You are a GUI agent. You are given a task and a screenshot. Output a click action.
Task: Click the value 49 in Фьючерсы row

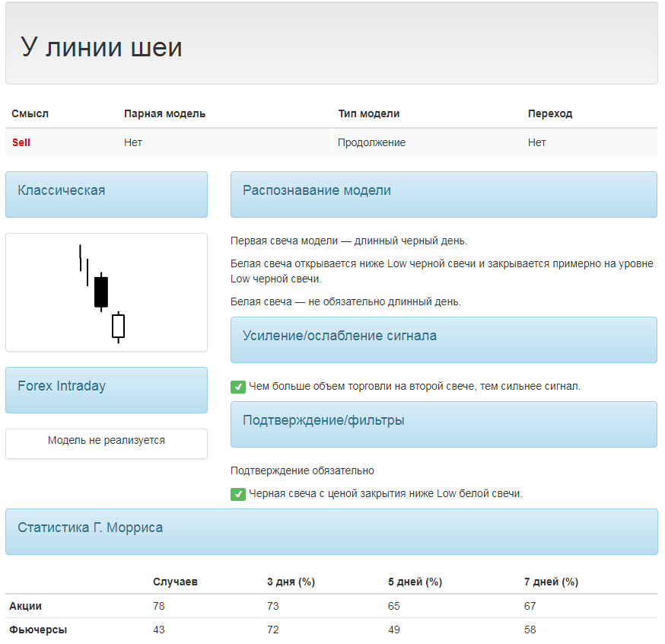pyautogui.click(x=393, y=630)
